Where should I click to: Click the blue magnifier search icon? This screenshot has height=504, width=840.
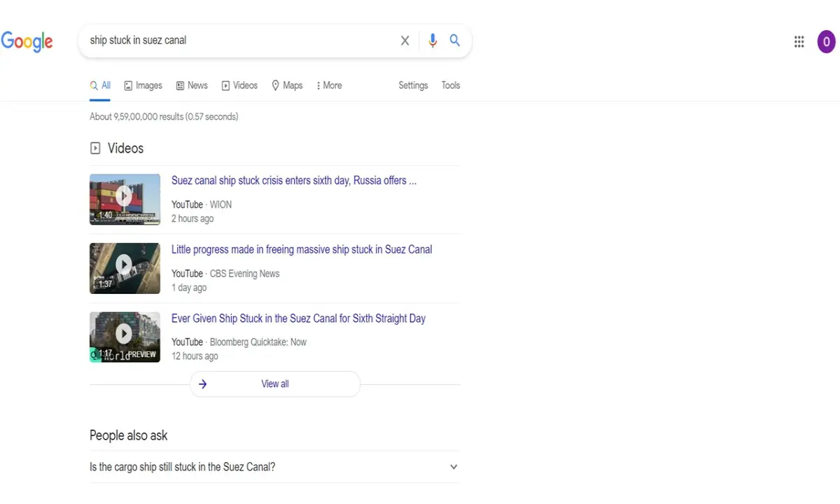pyautogui.click(x=455, y=41)
